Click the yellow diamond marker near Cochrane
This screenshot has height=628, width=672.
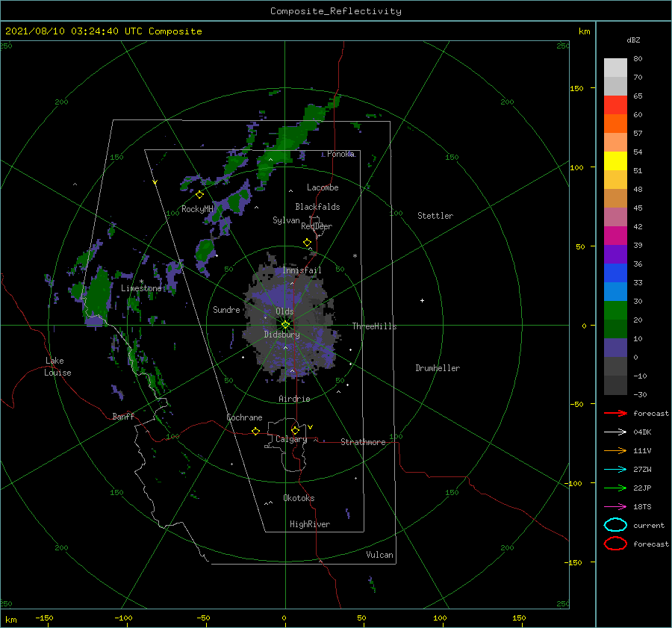pos(255,432)
